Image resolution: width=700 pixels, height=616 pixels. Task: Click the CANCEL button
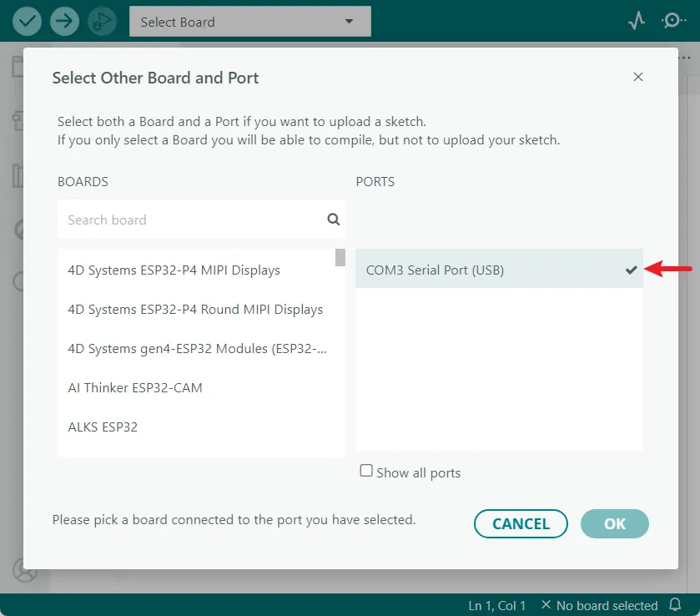(x=521, y=523)
